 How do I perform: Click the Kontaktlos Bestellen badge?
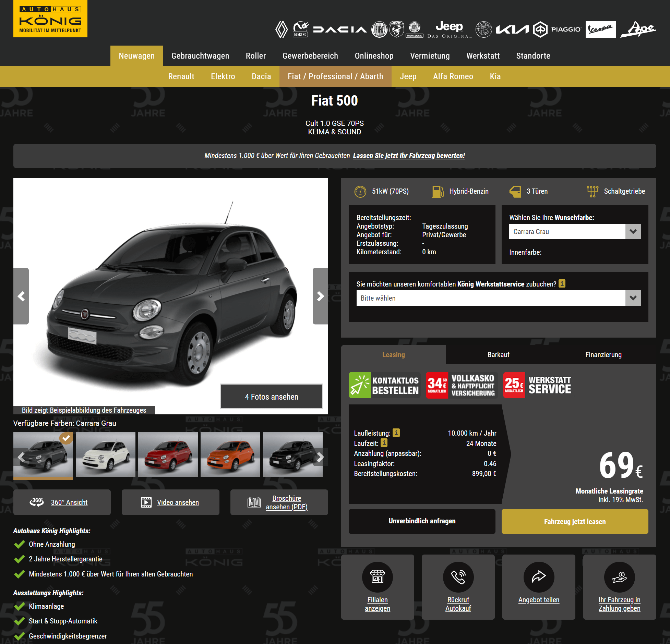tap(384, 385)
